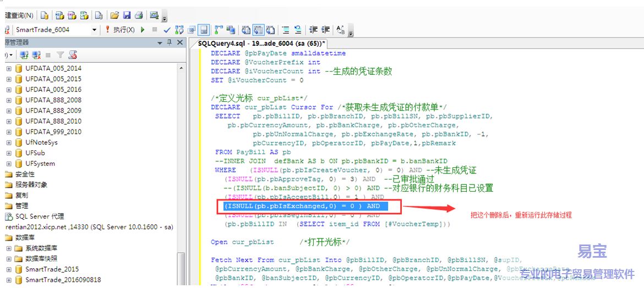Image resolution: width=644 pixels, height=288 pixels.
Task: Click the Comment out selected lines icon
Action: point(285,30)
